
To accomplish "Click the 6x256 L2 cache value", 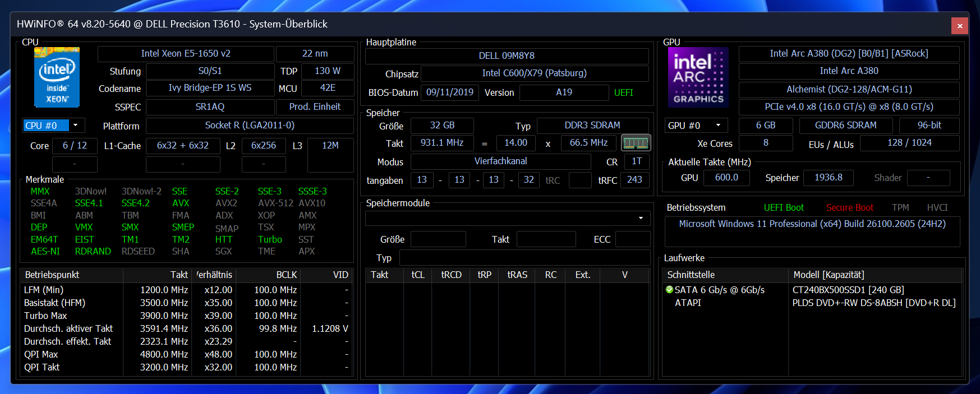I will (x=264, y=146).
